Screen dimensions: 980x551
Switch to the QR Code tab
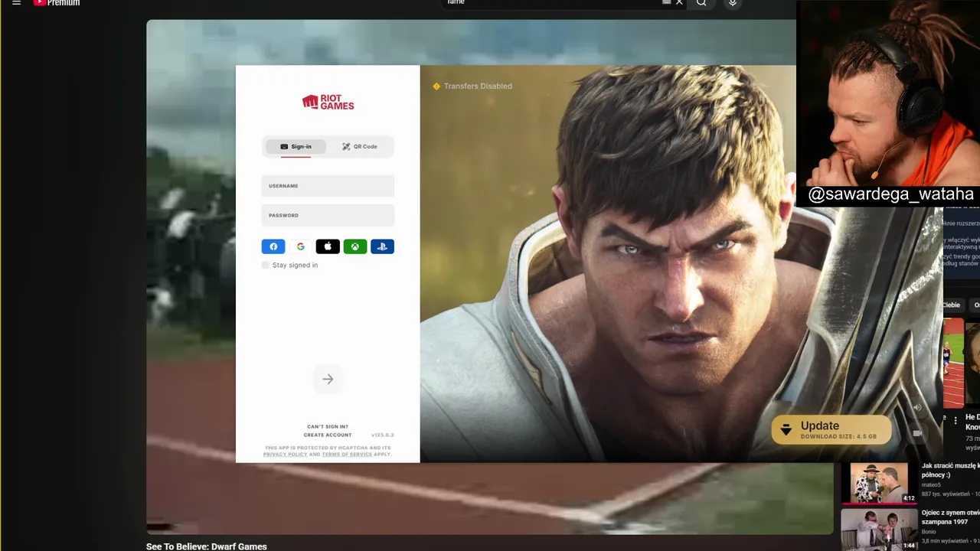click(x=360, y=146)
